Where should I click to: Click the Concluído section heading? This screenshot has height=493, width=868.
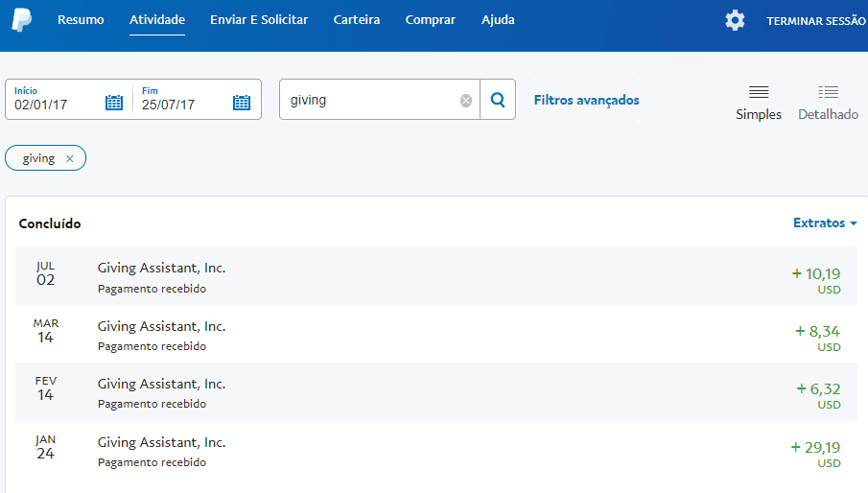[x=50, y=223]
